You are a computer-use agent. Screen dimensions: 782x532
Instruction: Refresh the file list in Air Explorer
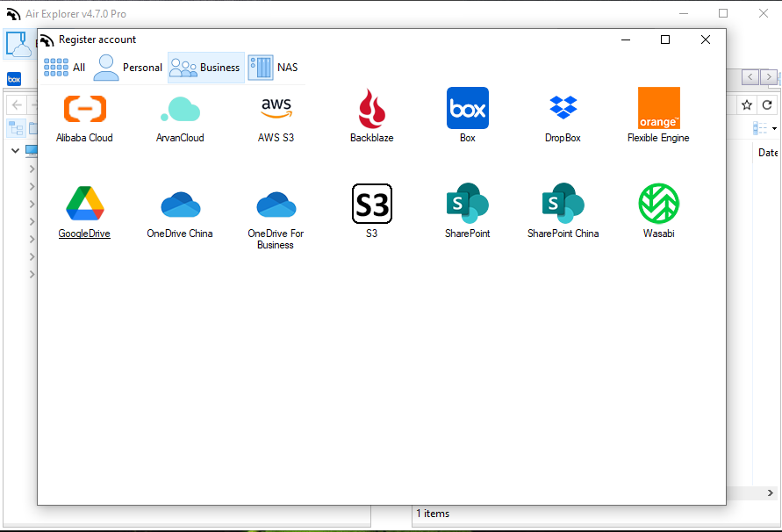point(767,104)
